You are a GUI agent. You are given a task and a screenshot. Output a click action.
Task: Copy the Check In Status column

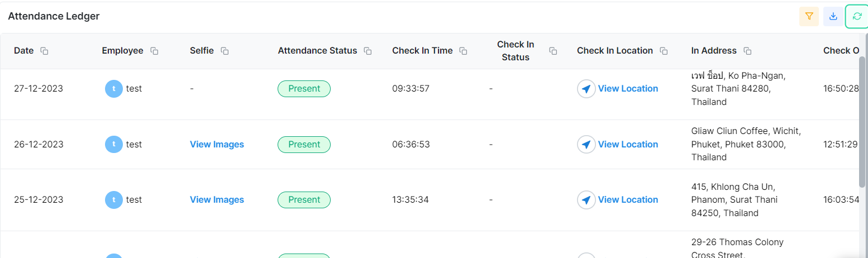pos(553,51)
